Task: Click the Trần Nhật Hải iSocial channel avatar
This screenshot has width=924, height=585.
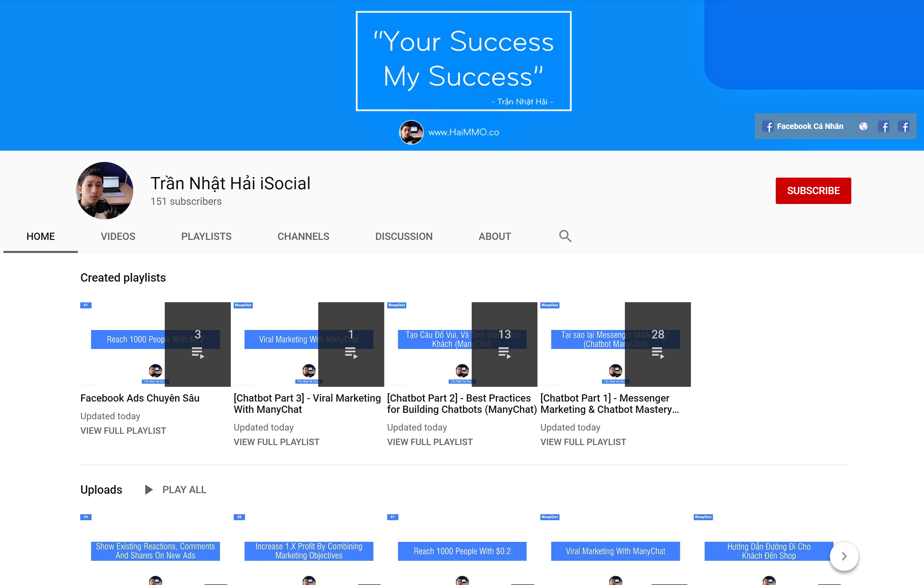Action: pos(105,190)
